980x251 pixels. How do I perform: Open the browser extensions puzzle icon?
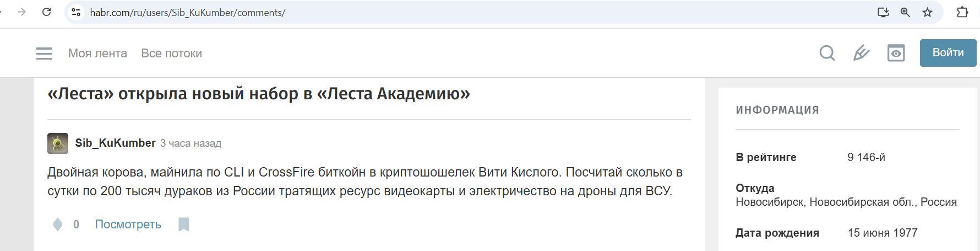click(962, 12)
